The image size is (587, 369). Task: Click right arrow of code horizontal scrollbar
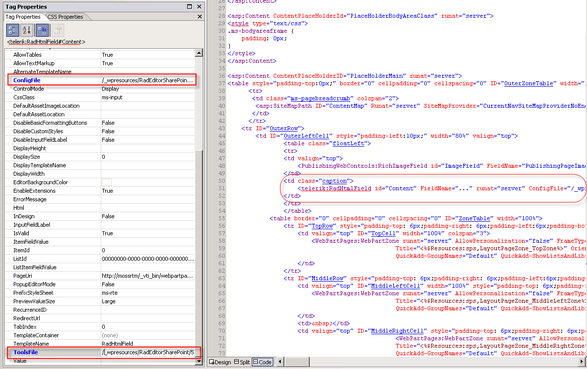pyautogui.click(x=582, y=362)
